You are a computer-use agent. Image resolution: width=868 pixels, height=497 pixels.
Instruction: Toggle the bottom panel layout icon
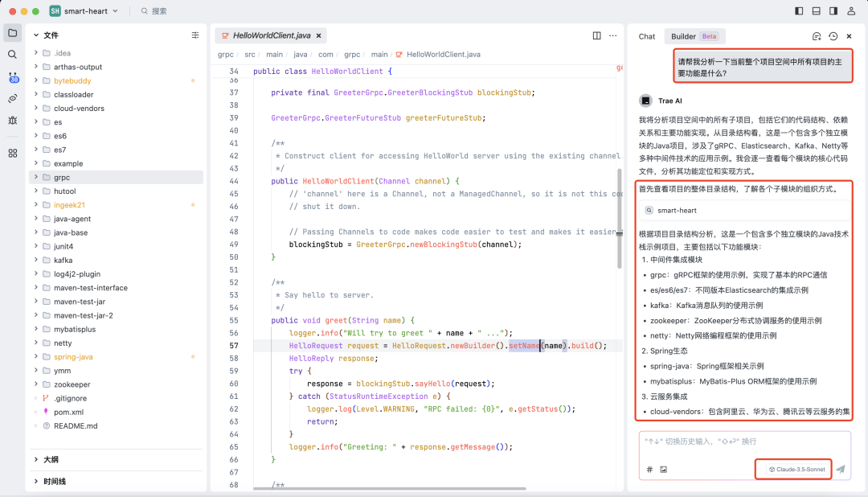point(816,11)
